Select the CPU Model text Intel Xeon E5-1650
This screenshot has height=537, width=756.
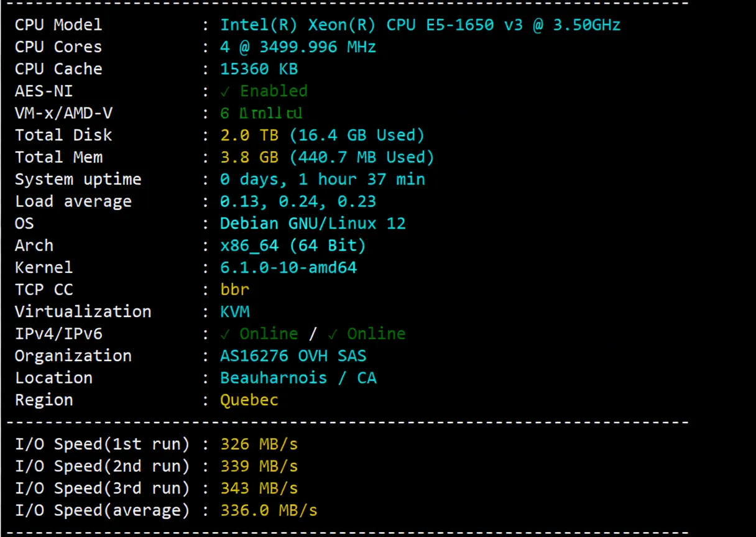[x=420, y=25]
